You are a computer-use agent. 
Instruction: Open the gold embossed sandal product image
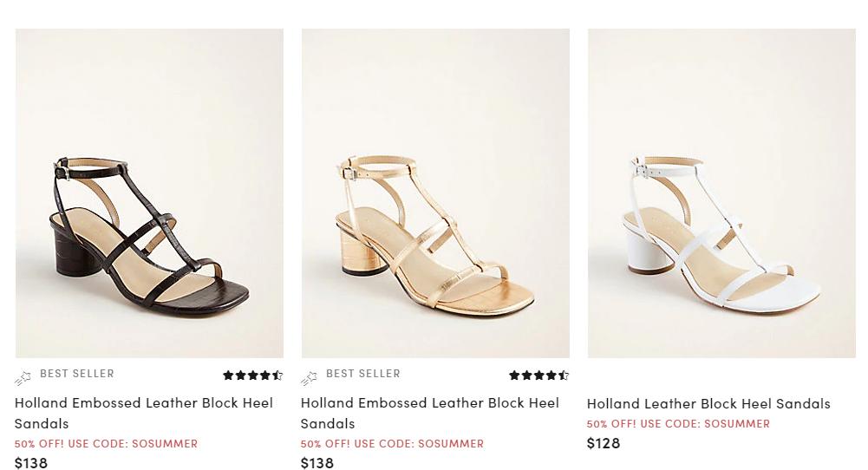pos(435,193)
